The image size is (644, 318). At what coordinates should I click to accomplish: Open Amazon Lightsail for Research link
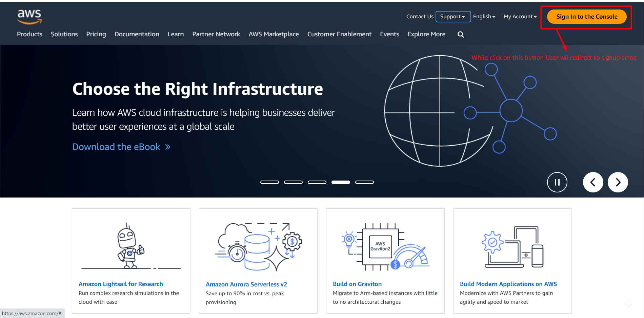coord(121,284)
